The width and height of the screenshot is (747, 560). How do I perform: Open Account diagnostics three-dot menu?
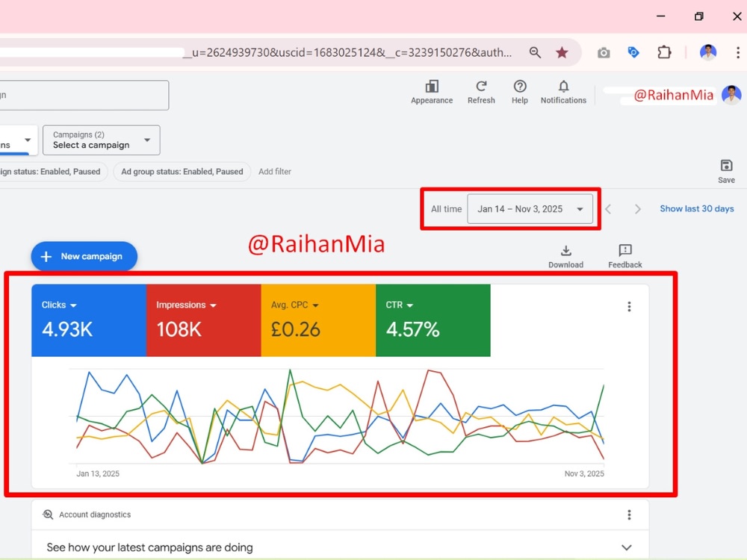click(x=629, y=514)
